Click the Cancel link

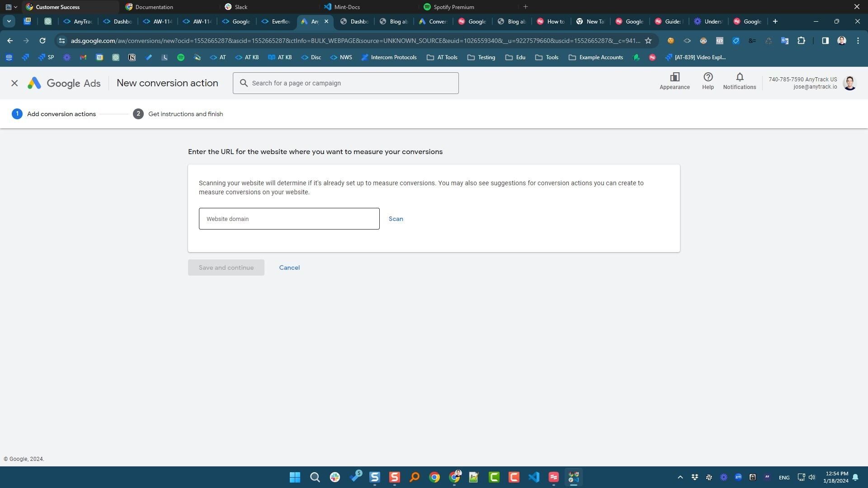(x=289, y=267)
